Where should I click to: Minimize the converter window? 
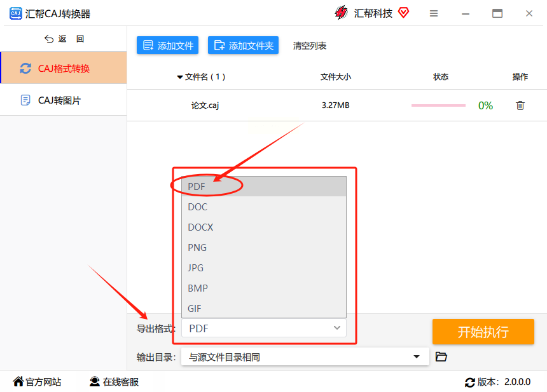(466, 13)
